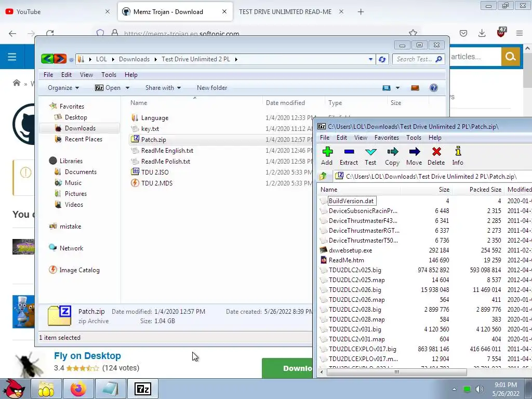Click the Firefox back arrow
Viewport: 532px width, 399px height.
(x=12, y=33)
